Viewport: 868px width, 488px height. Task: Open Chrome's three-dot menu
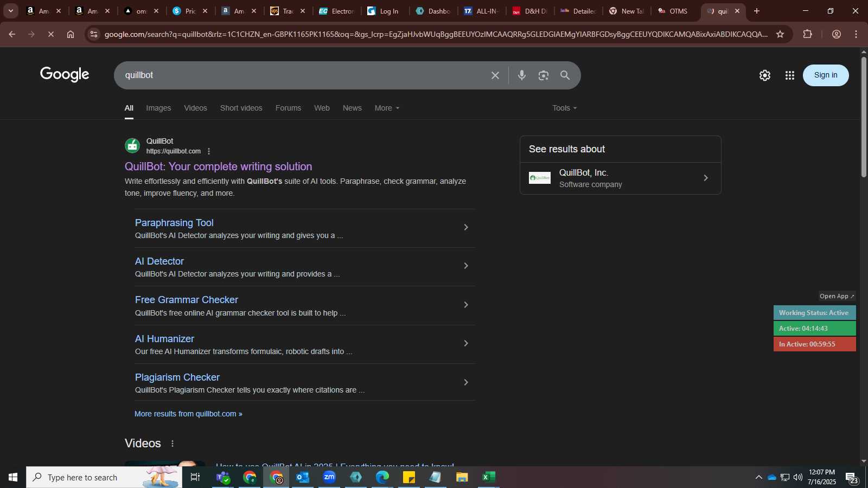point(856,34)
